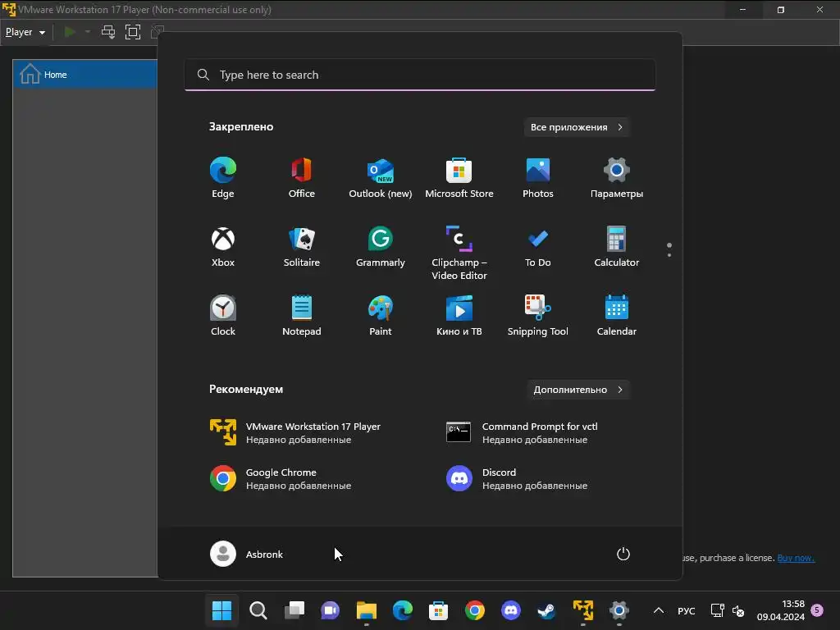Open Microsoft Store from pinned apps
The height and width of the screenshot is (630, 840).
pos(459,178)
